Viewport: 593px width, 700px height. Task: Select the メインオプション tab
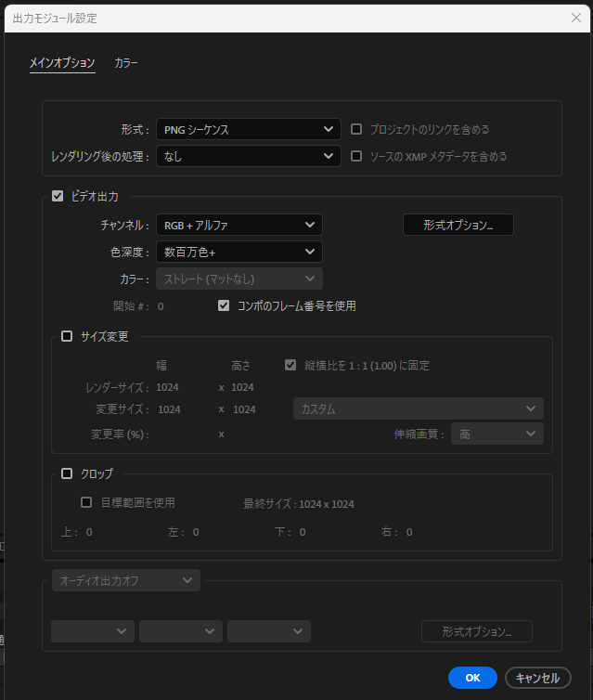[x=62, y=63]
